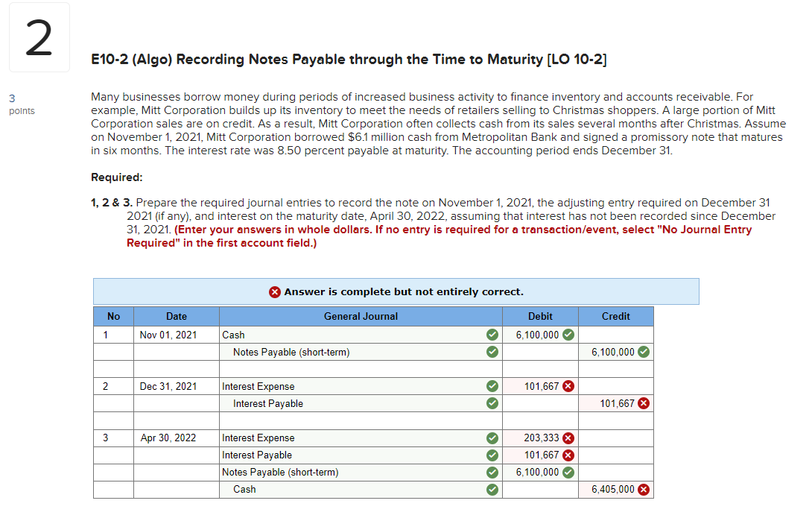Click green check beside Interest Payable in entry 2
Image resolution: width=812 pixels, height=521 pixels.
tap(492, 403)
